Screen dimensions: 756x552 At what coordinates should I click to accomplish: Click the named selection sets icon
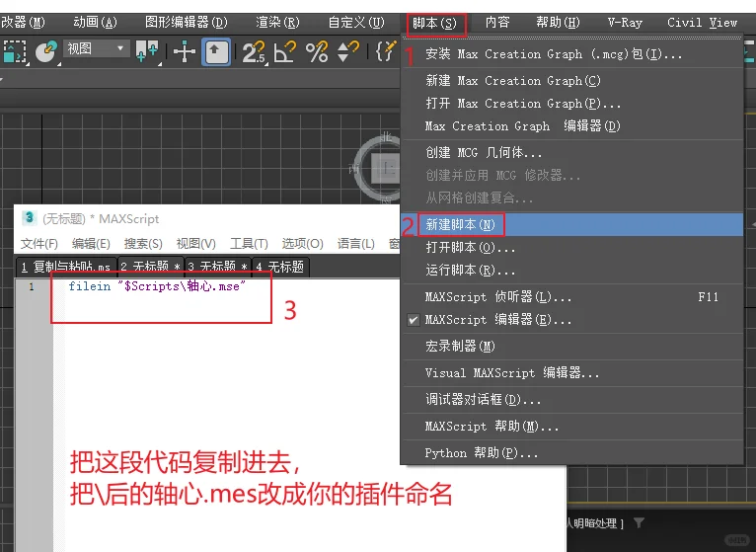pos(386,51)
